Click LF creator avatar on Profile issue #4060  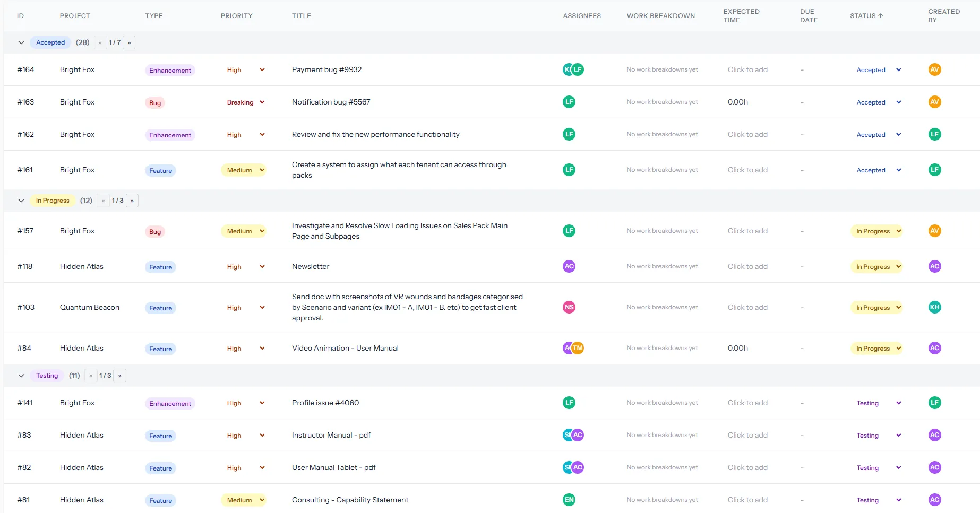(935, 403)
